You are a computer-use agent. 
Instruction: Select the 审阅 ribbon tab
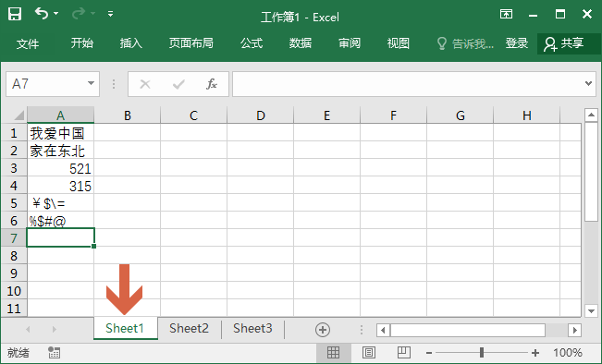click(x=350, y=42)
